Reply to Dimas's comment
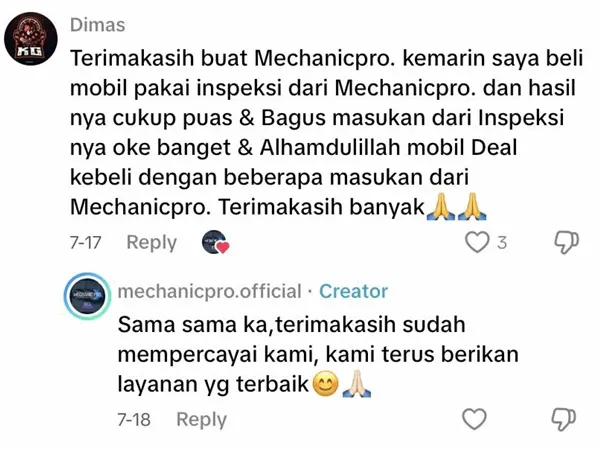600x449 pixels. (x=152, y=243)
